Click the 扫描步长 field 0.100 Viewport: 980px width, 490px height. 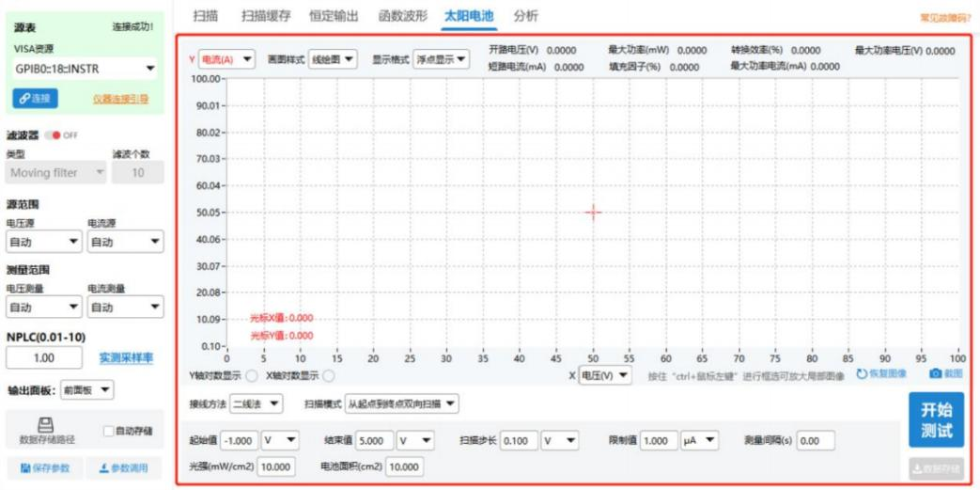pyautogui.click(x=519, y=440)
